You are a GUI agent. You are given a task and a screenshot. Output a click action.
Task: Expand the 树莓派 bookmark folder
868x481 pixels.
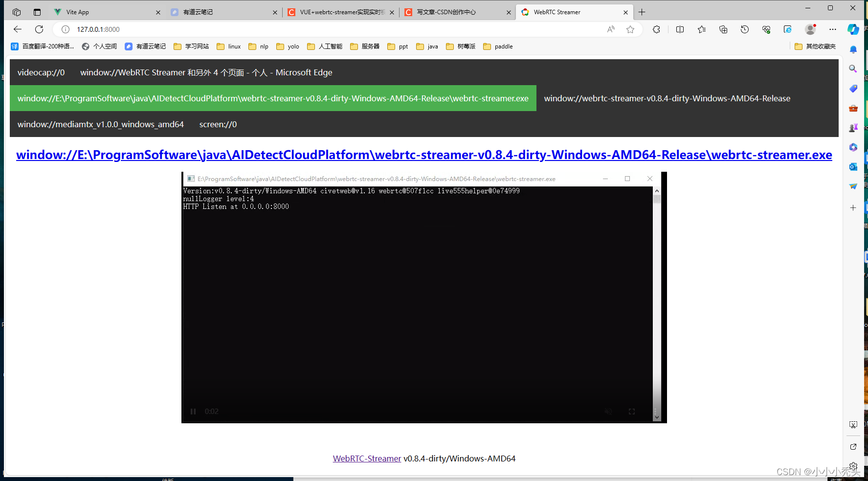click(461, 46)
